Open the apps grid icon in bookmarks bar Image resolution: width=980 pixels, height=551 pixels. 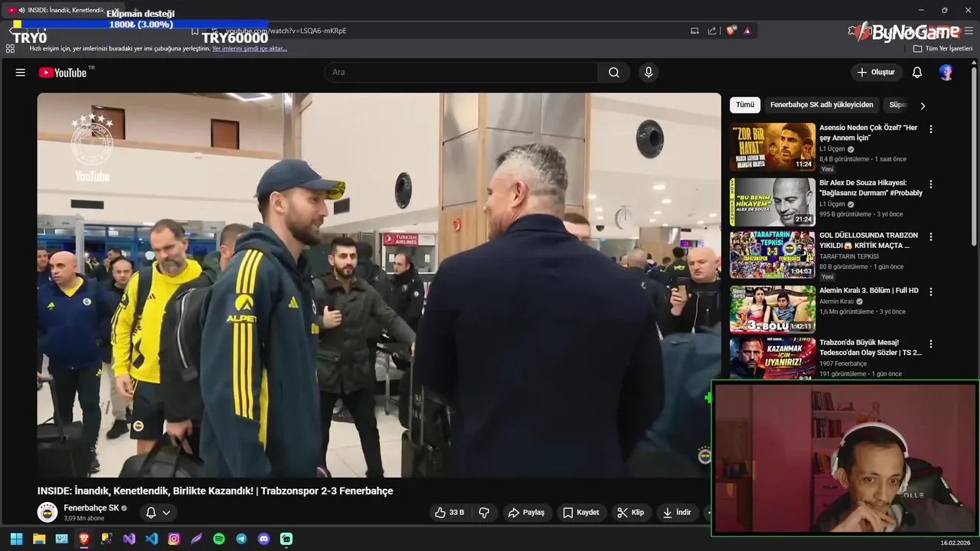coord(10,48)
